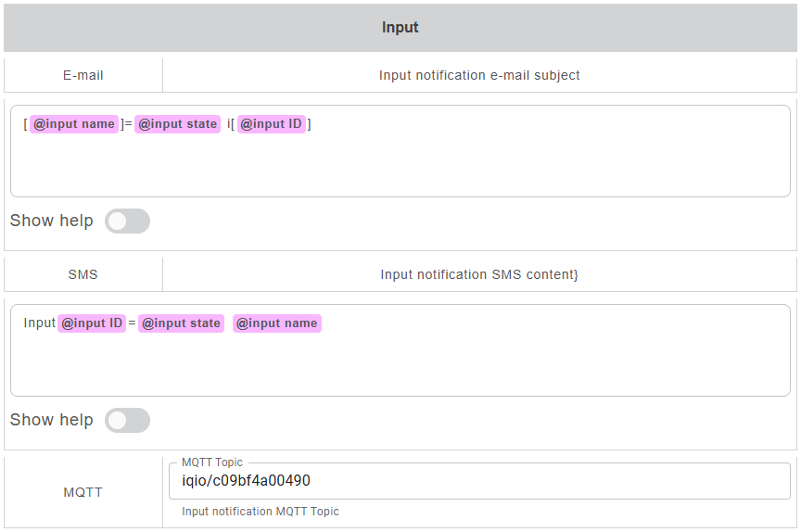Click the @input name tag in e-mail subject
801x532 pixels.
74,124
